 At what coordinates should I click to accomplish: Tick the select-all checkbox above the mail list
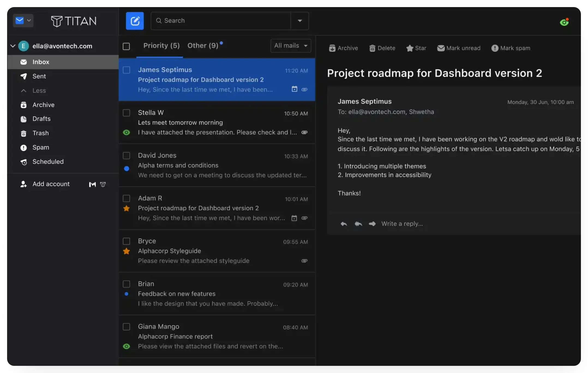click(x=126, y=46)
